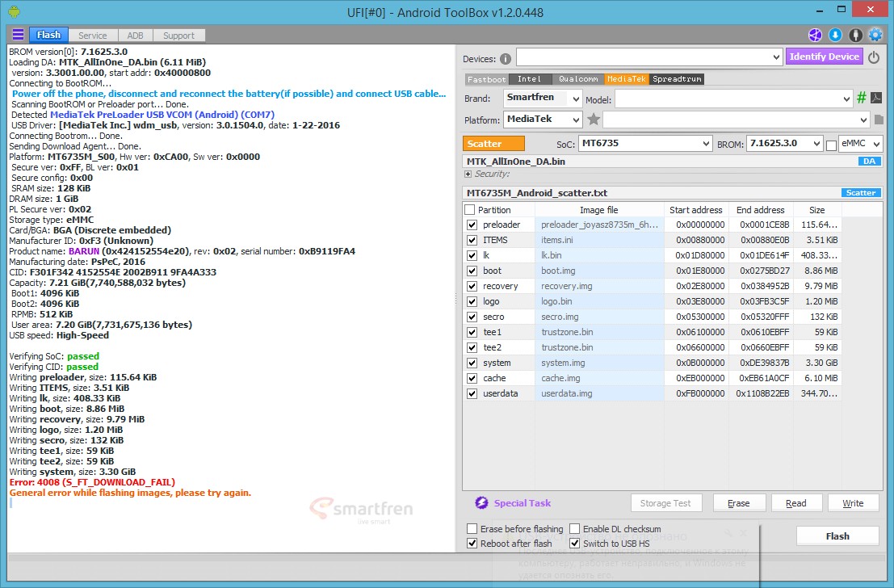Click the Special Task purple icon
The height and width of the screenshot is (588, 894).
pos(481,502)
